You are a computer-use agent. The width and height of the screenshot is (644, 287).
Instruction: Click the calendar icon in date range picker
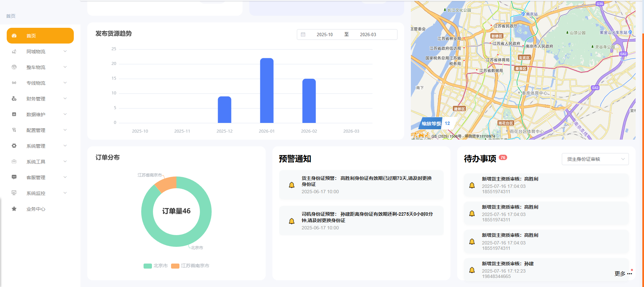(x=303, y=34)
